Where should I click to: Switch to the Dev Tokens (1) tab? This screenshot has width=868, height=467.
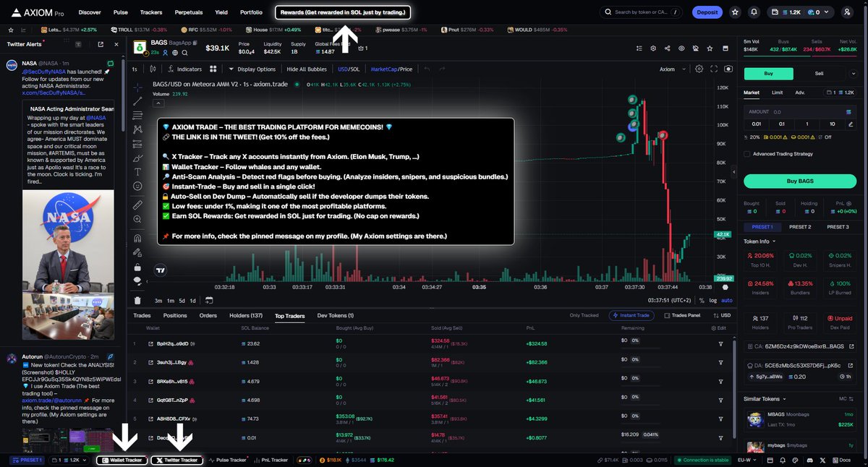pyautogui.click(x=336, y=315)
